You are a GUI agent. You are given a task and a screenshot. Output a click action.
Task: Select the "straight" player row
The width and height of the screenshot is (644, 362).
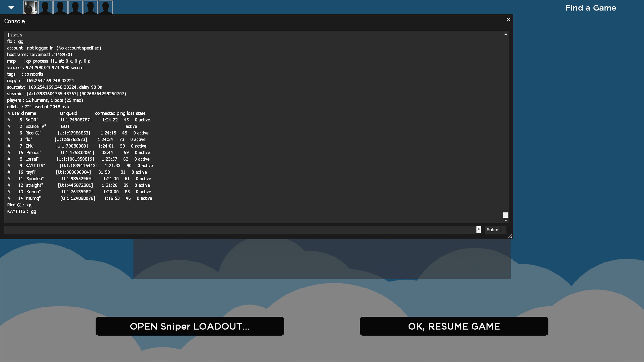(x=78, y=185)
